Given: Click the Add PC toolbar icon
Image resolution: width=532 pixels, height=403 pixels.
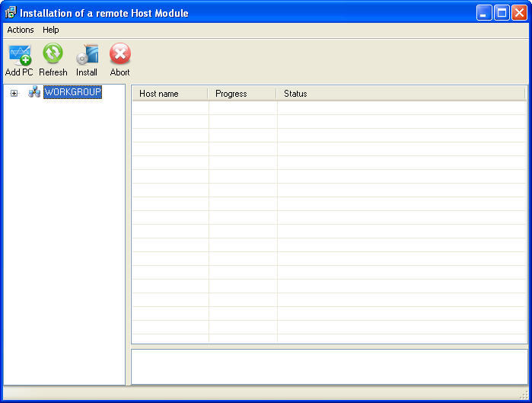Looking at the screenshot, I should coord(20,54).
